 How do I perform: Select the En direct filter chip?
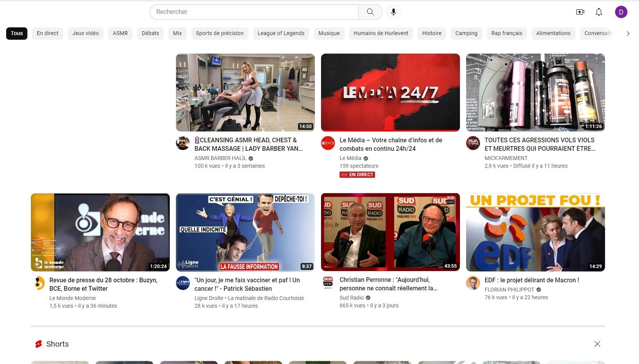47,33
